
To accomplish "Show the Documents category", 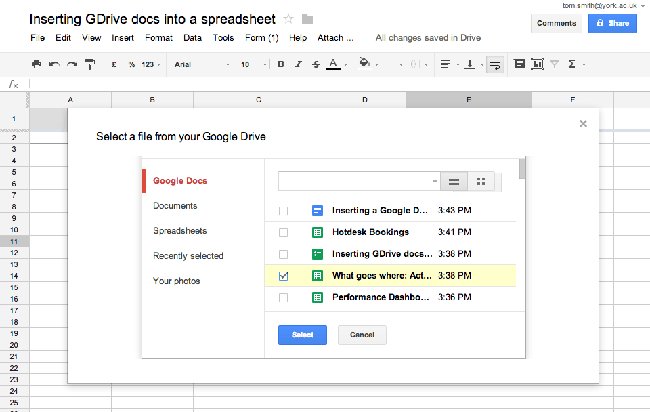I will pyautogui.click(x=175, y=206).
